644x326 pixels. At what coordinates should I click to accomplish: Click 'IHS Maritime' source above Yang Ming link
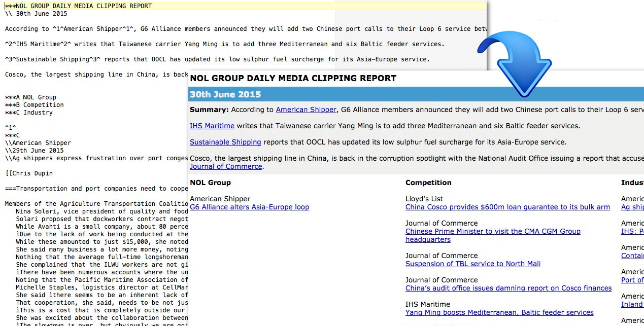click(428, 304)
